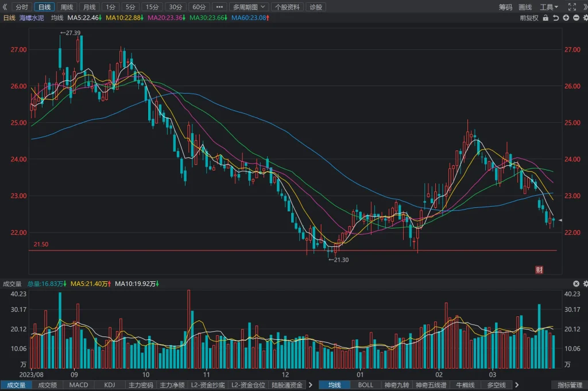Select the 15分 period

(152, 7)
